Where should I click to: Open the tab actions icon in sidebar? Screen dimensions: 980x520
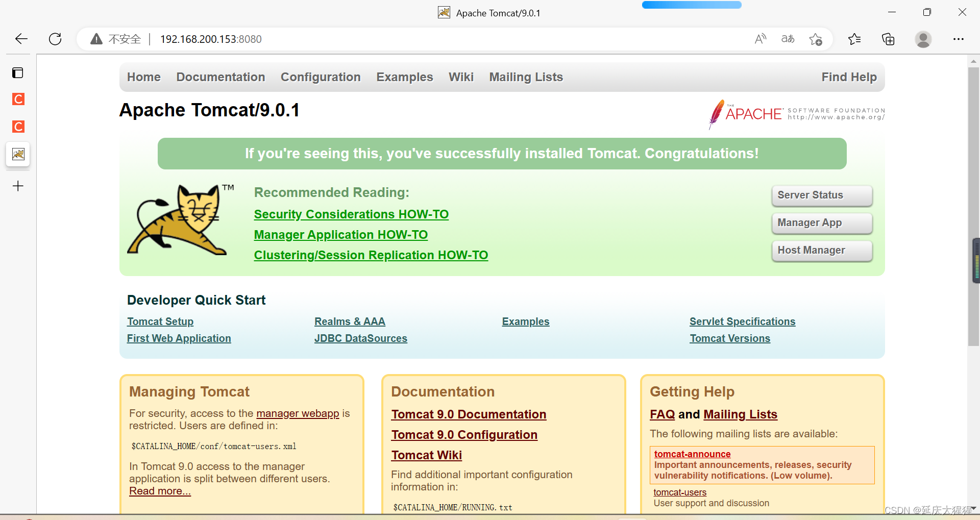pos(18,72)
